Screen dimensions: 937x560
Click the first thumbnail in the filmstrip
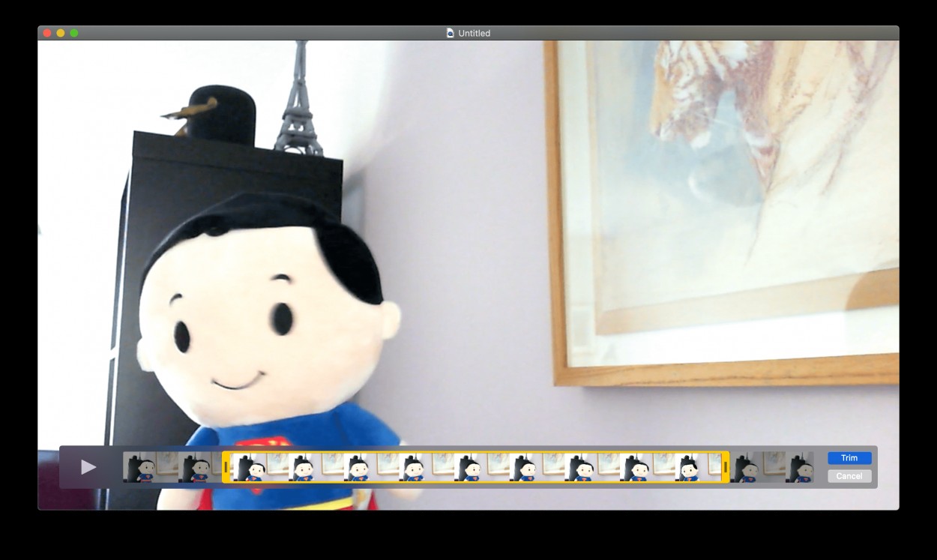pos(150,467)
